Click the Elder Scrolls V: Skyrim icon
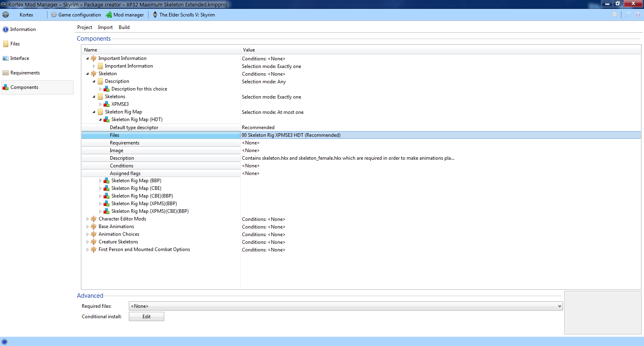The height and width of the screenshot is (346, 644). tap(155, 15)
